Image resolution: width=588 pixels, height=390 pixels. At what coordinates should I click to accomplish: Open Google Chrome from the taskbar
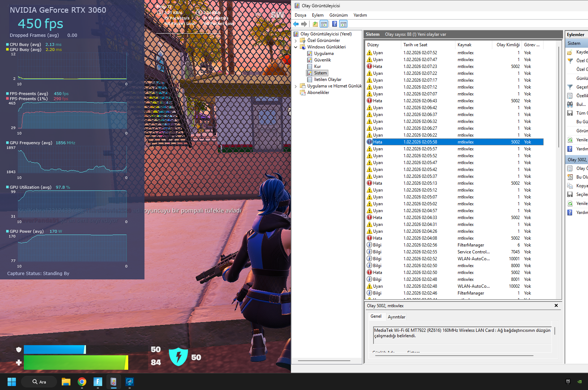[x=82, y=382]
